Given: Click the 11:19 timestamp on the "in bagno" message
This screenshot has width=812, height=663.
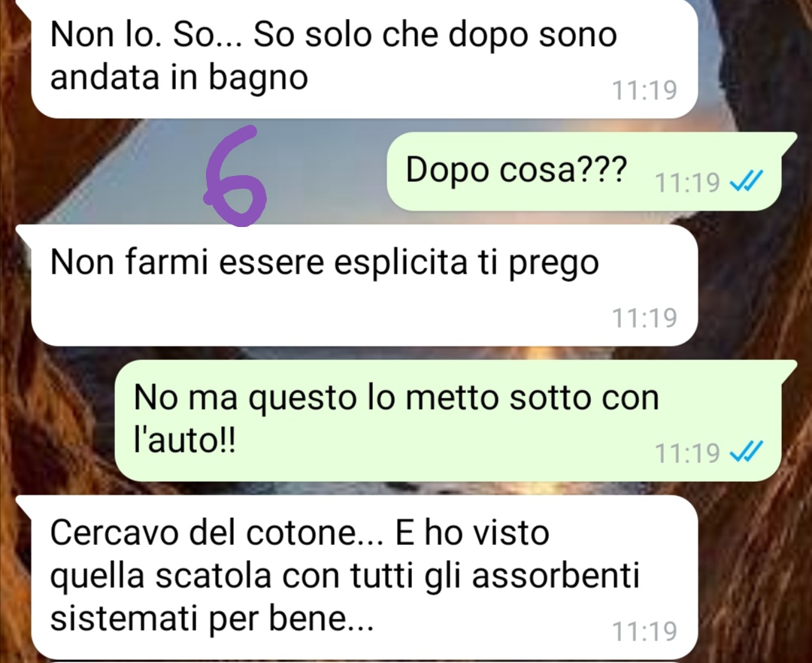Looking at the screenshot, I should [645, 90].
